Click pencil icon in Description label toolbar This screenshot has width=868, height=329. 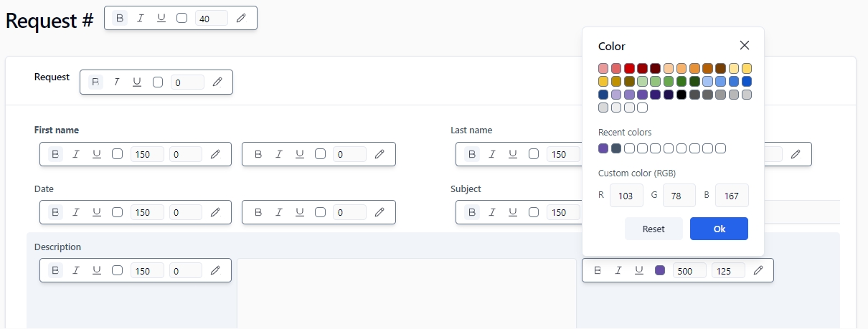(215, 270)
